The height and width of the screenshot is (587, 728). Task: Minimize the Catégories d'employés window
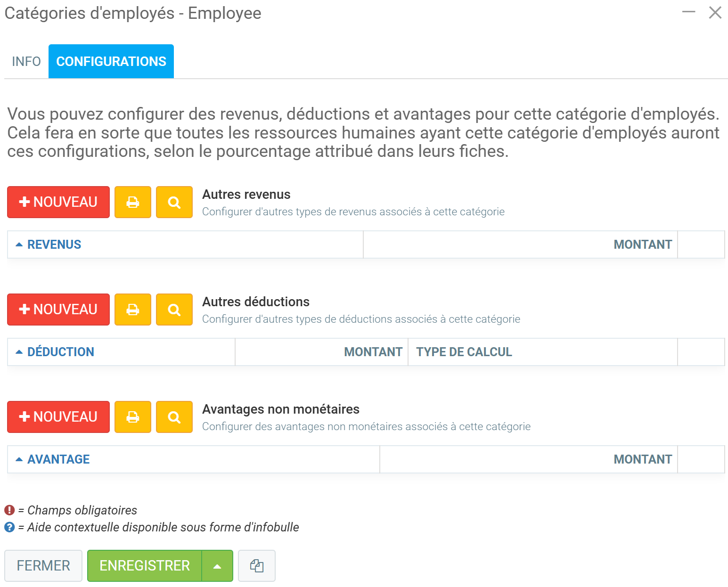688,12
